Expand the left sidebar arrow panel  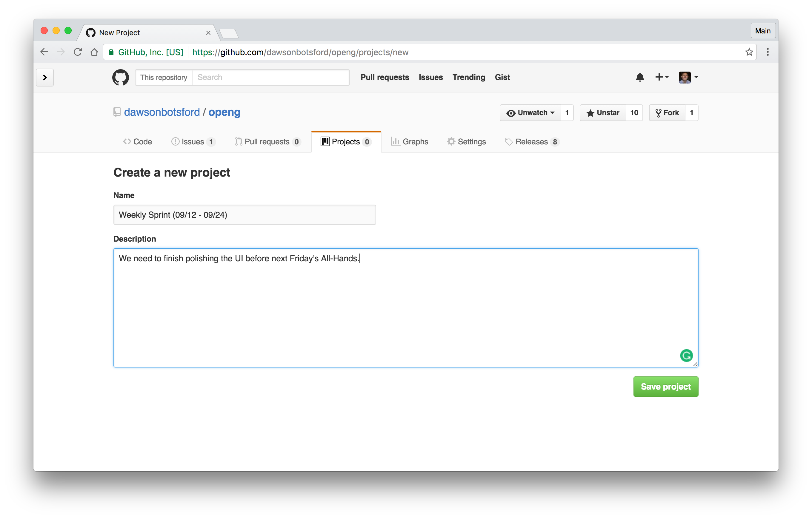pyautogui.click(x=44, y=77)
